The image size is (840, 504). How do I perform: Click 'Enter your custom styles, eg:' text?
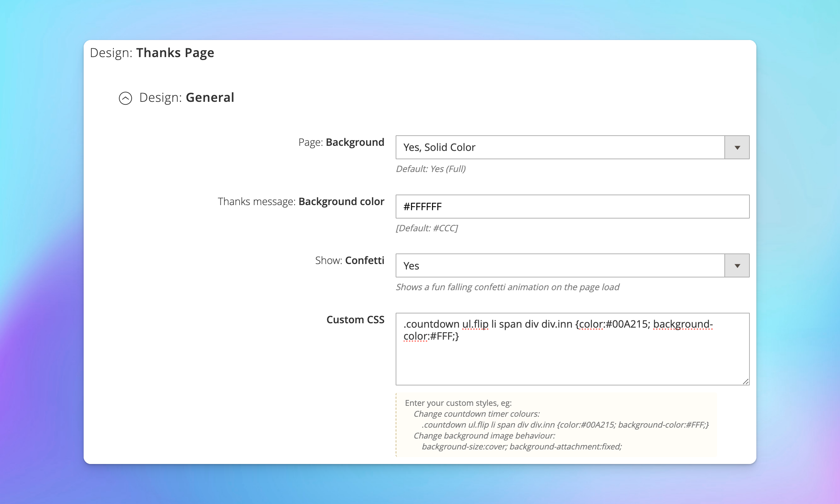click(458, 403)
